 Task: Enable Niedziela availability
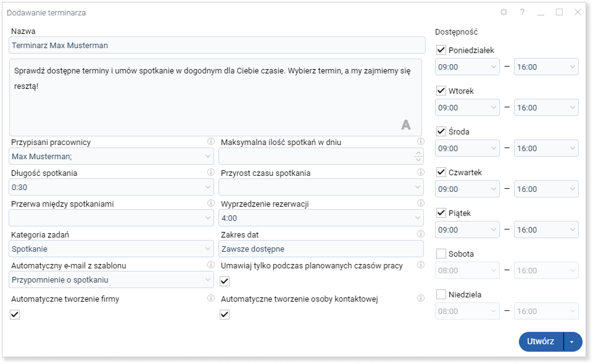(441, 294)
